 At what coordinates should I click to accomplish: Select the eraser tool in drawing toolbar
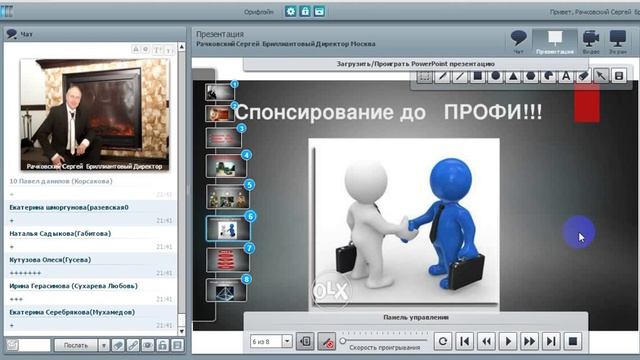click(x=584, y=76)
